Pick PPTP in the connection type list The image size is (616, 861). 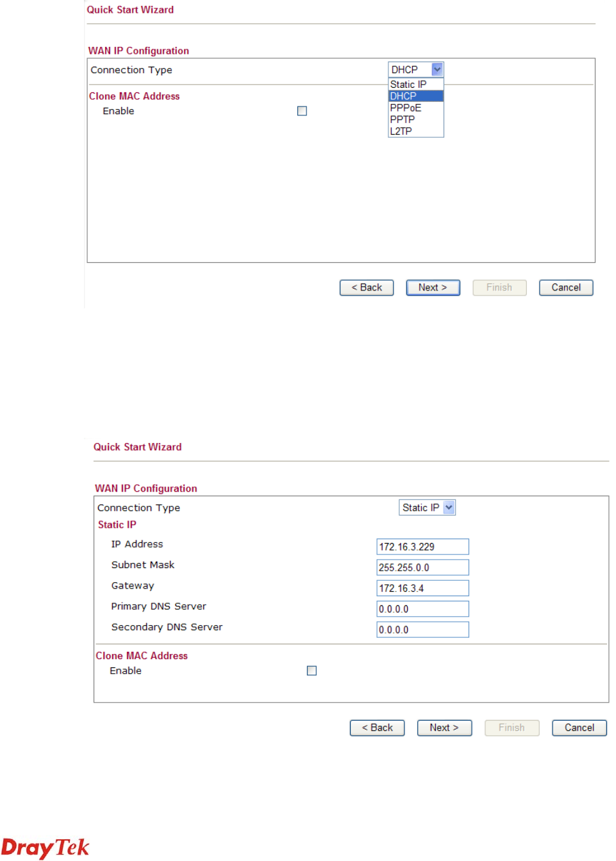416,119
